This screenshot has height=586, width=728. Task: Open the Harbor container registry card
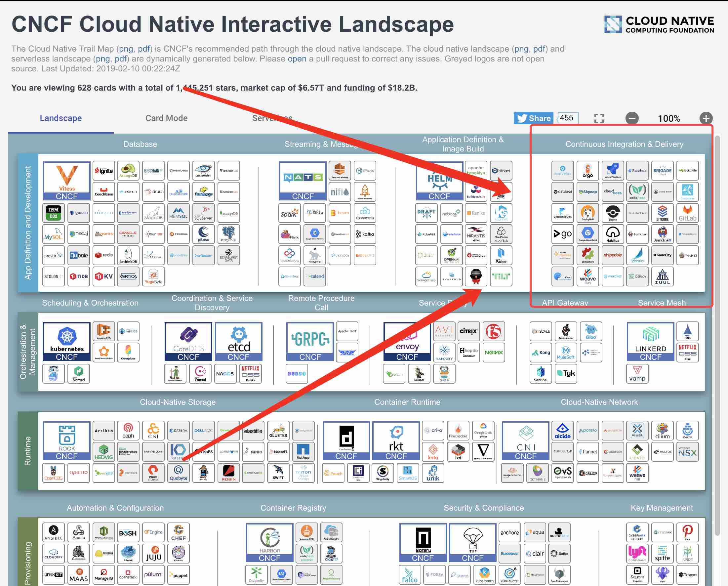(x=269, y=542)
